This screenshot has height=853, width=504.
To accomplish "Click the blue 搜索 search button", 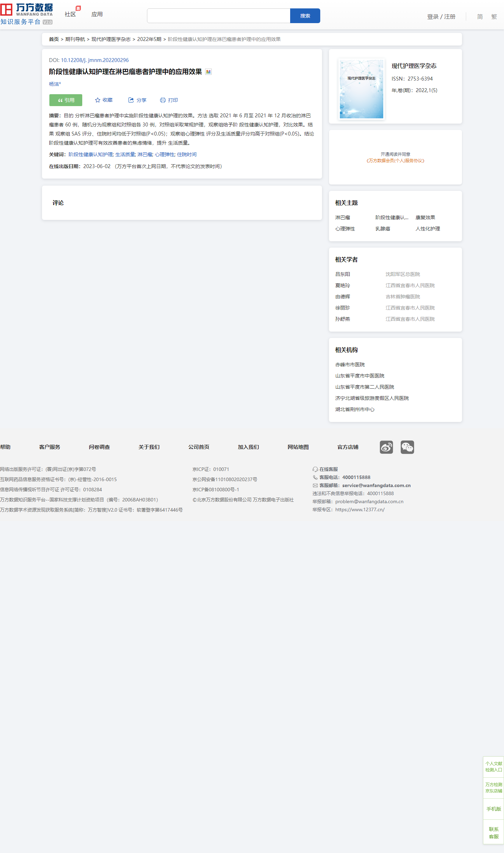I will (305, 16).
